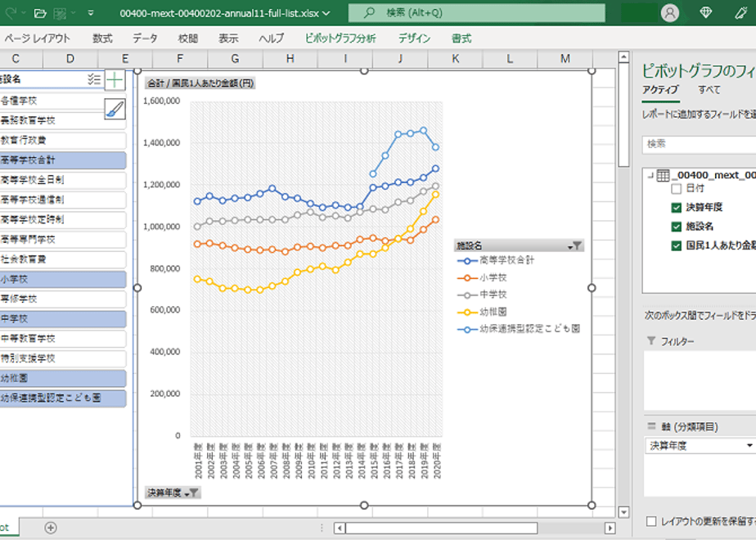This screenshot has height=540, width=756.
Task: Open the 数式 ribbon tab
Action: click(102, 38)
